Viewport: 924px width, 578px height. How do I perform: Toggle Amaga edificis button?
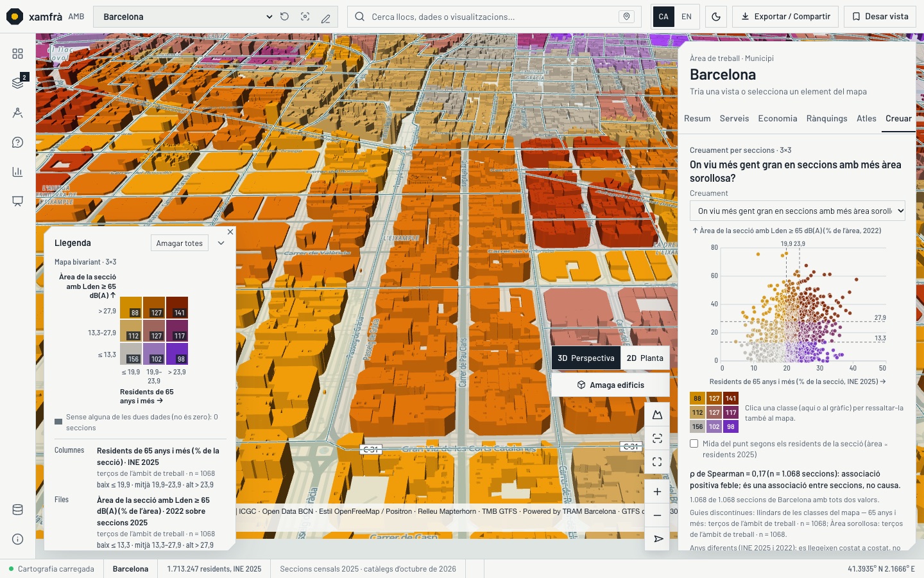[610, 385]
